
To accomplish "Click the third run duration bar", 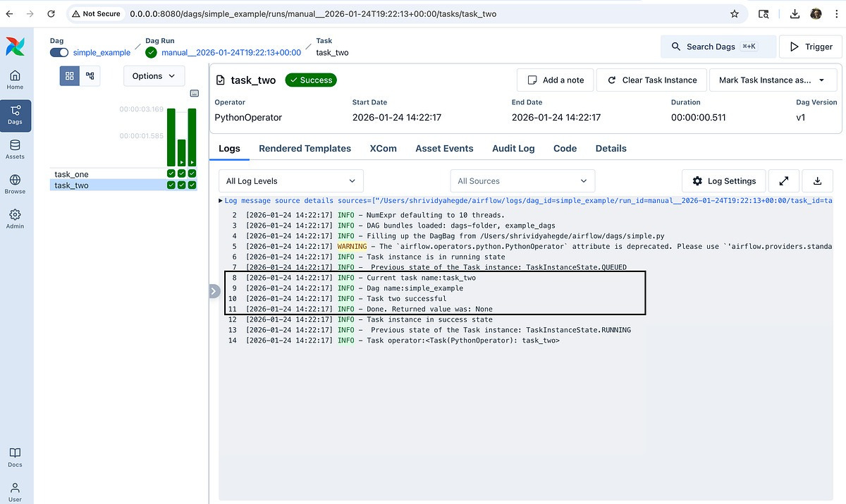I will (192, 137).
